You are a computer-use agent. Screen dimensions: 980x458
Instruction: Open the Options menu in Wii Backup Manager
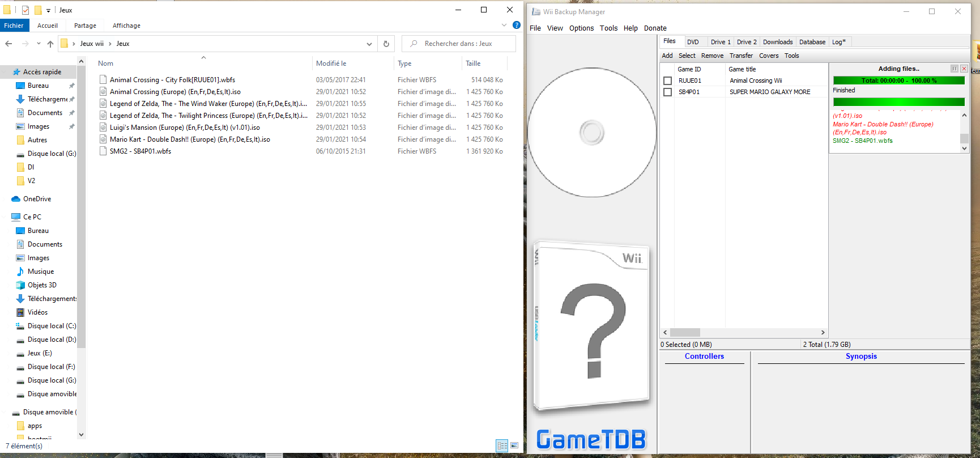582,28
